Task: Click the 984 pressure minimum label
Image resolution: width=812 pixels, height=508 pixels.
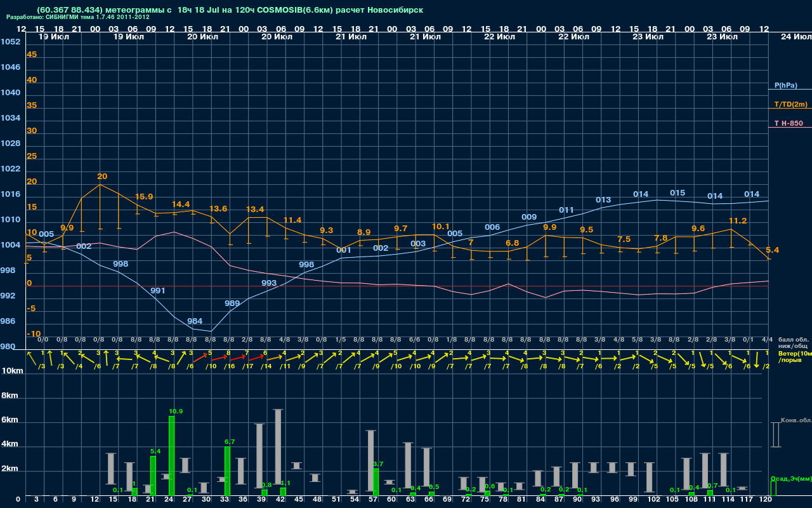Action: click(195, 321)
